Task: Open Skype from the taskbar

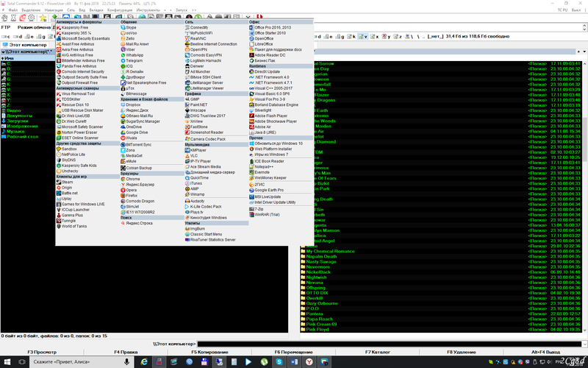Action: (279, 362)
